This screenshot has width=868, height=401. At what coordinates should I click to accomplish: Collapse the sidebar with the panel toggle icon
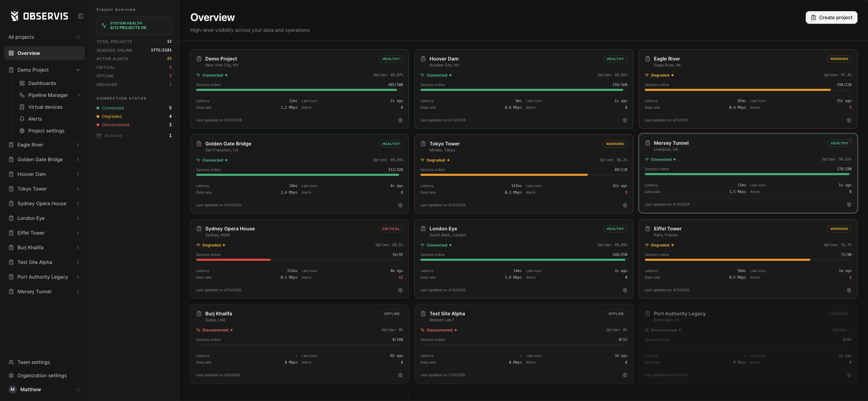(81, 16)
